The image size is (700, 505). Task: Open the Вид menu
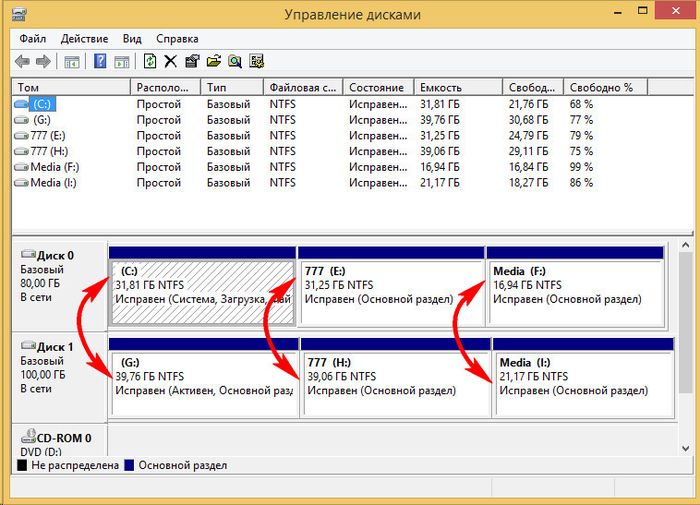point(132,39)
